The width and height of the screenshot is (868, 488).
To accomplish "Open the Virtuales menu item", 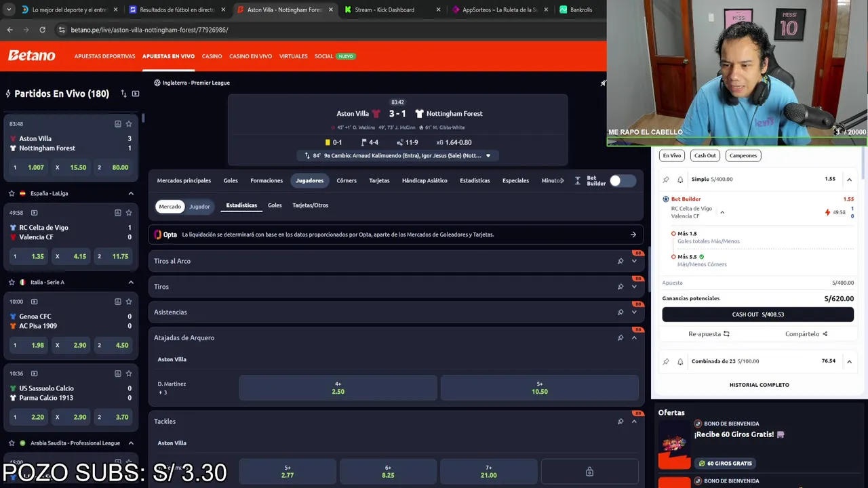I will coord(293,56).
